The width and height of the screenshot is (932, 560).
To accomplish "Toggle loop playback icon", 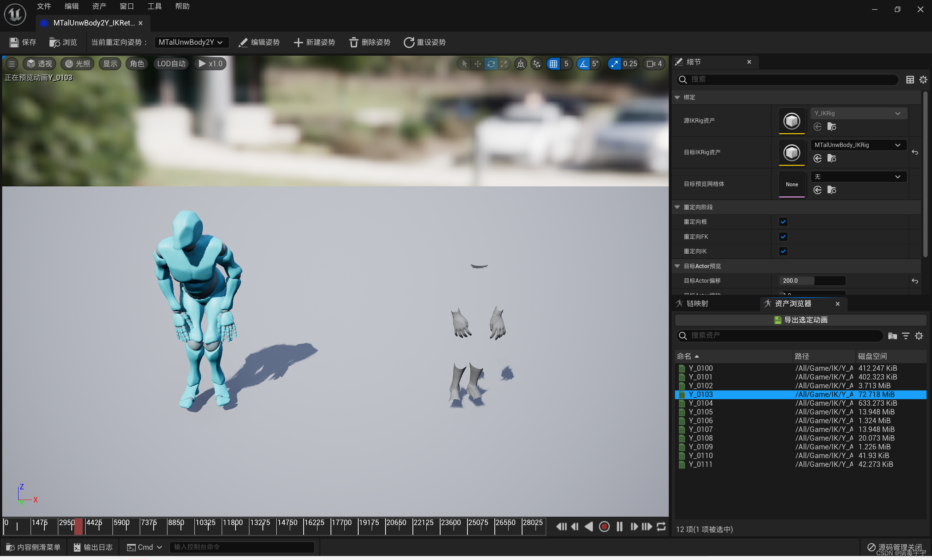I will 661,527.
